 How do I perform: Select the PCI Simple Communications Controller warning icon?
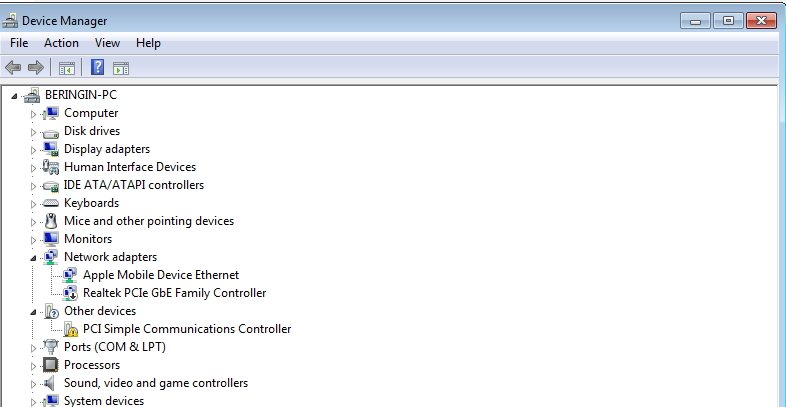70,329
